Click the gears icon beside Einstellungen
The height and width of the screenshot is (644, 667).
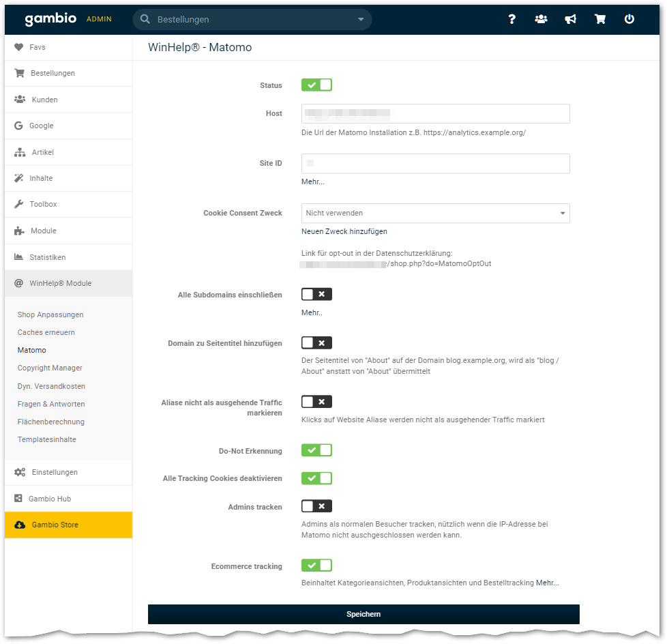pos(20,472)
